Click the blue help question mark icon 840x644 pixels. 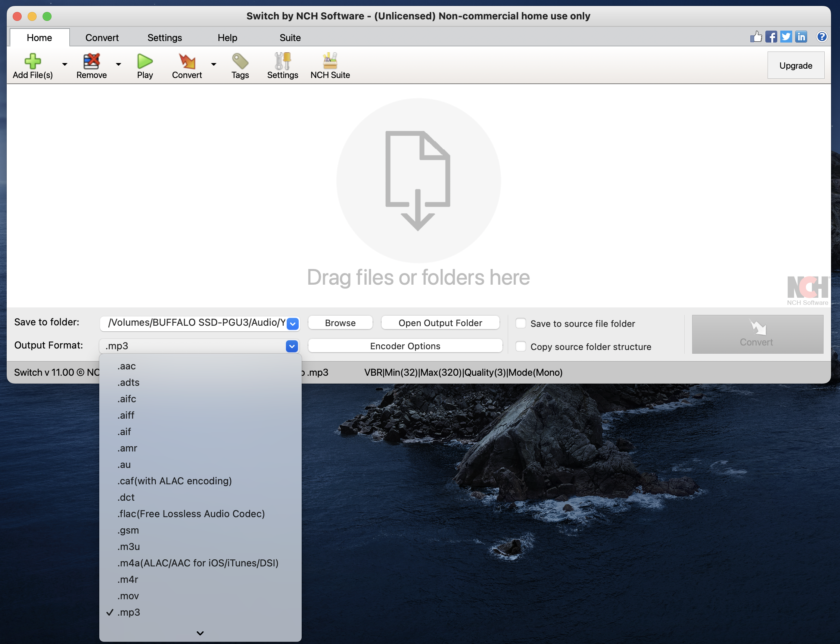pyautogui.click(x=822, y=37)
